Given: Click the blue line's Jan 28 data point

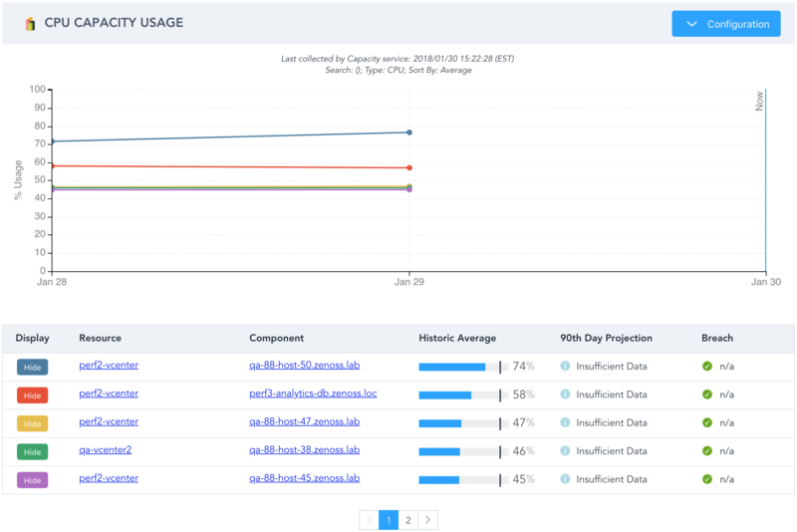Looking at the screenshot, I should (52, 141).
